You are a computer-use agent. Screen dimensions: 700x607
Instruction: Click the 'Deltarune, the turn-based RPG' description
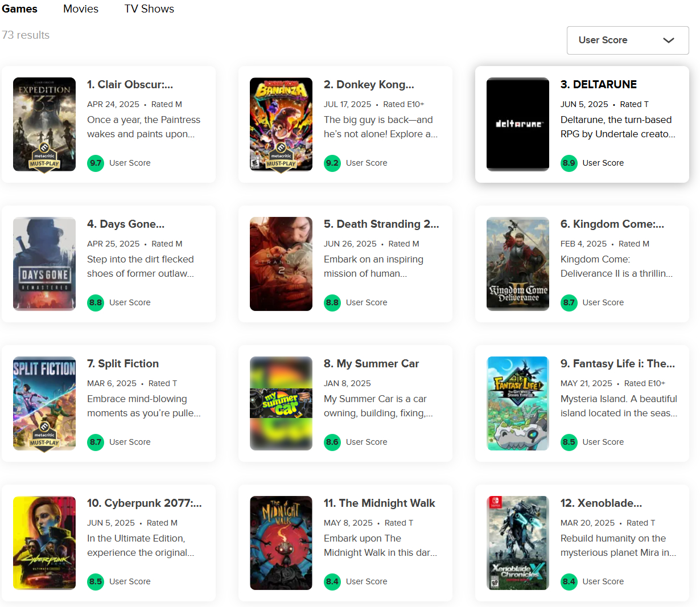pos(618,127)
